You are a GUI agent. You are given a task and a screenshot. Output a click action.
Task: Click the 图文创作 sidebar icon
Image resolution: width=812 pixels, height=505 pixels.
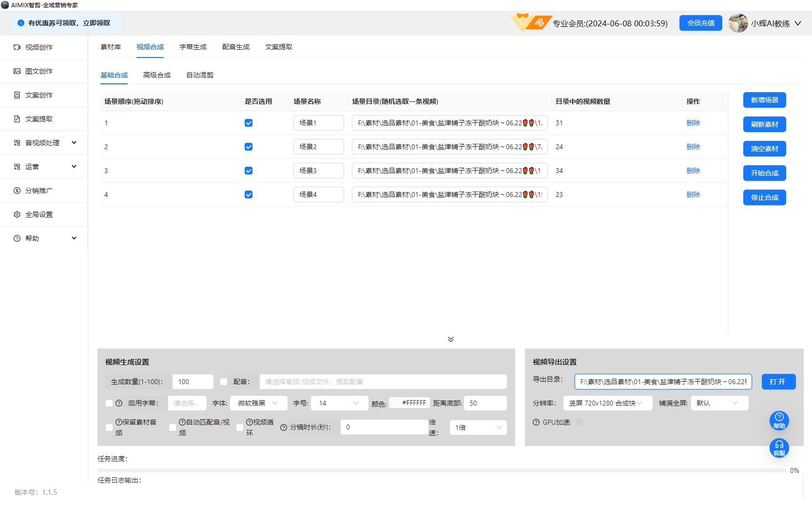tap(17, 71)
